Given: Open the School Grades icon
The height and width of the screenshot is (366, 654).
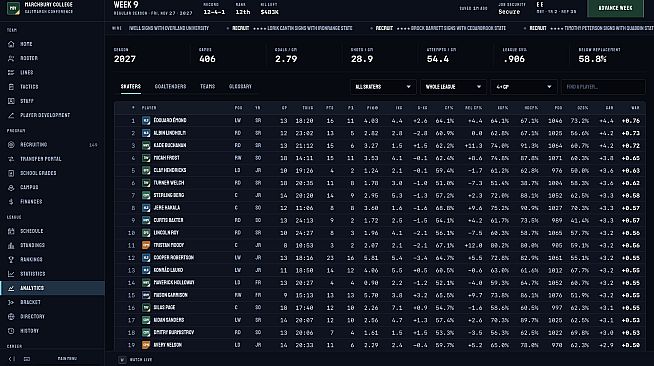Looking at the screenshot, I should click(11, 173).
